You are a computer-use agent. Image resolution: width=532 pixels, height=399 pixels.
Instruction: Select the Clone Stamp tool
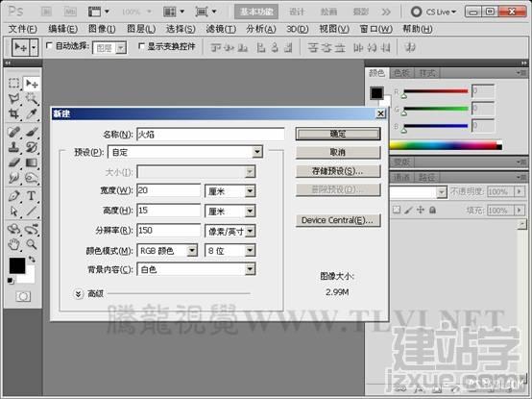pyautogui.click(x=13, y=147)
